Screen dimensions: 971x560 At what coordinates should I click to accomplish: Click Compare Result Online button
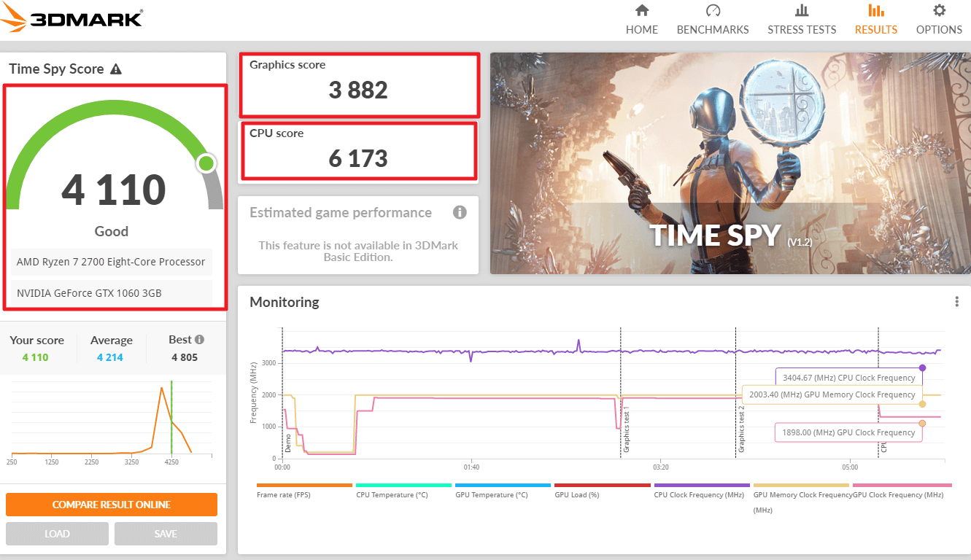pos(112,505)
